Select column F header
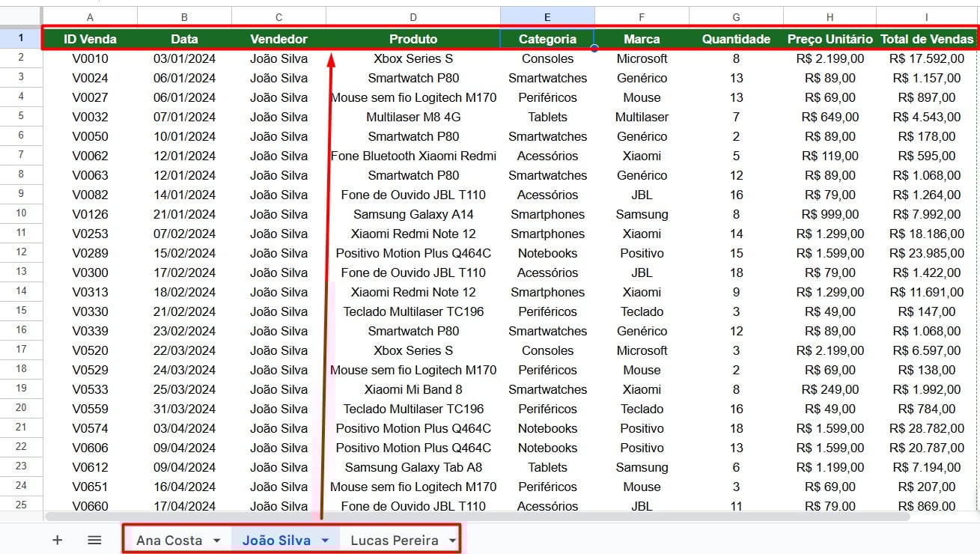This screenshot has height=554, width=980. click(x=642, y=17)
